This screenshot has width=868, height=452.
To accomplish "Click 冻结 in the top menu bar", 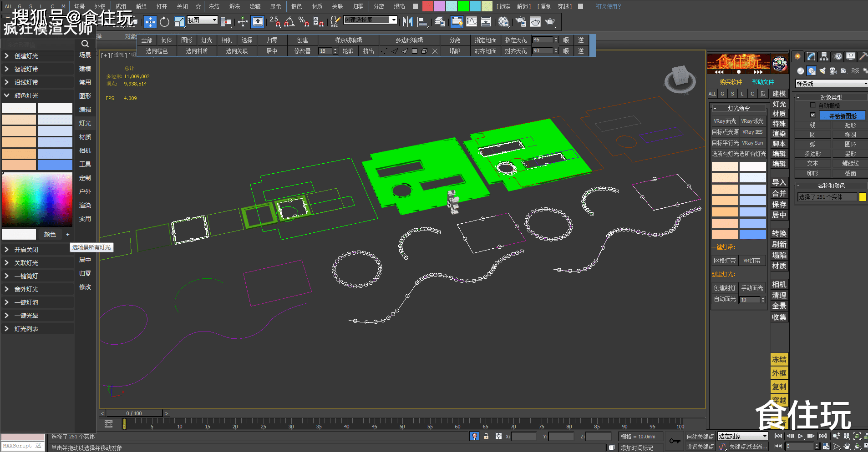I will (214, 6).
